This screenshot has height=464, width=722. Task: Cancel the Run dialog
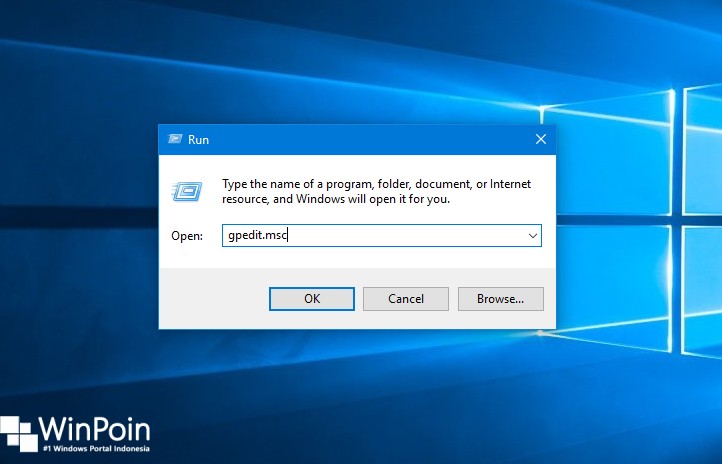[406, 299]
